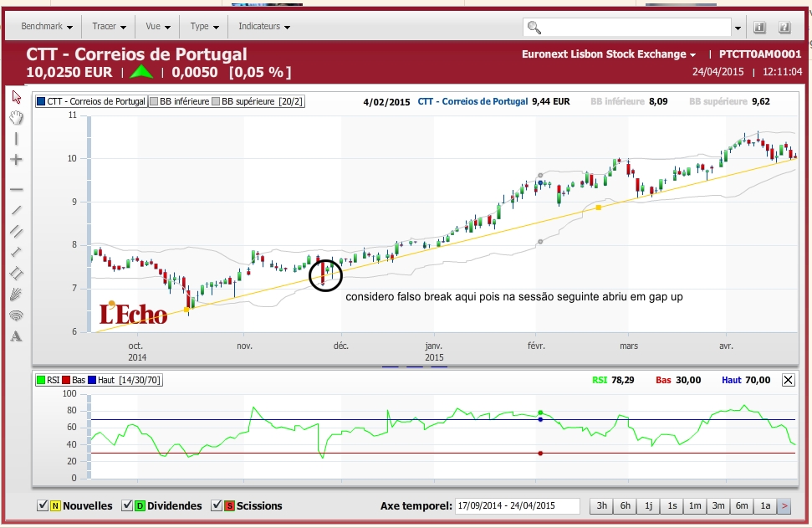812x528 pixels.
Task: Click the price 10,0250 EUR
Action: (69, 72)
